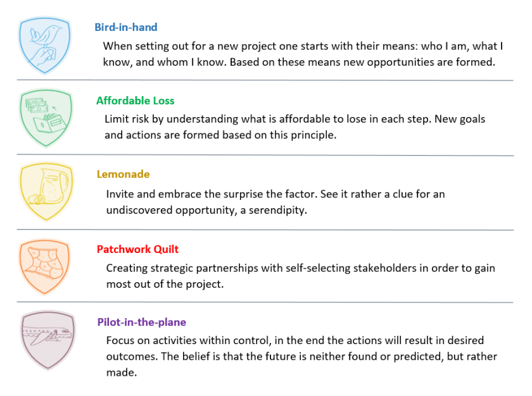Click the green Affordable Loss heading
This screenshot has height=396, width=532.
coord(135,101)
